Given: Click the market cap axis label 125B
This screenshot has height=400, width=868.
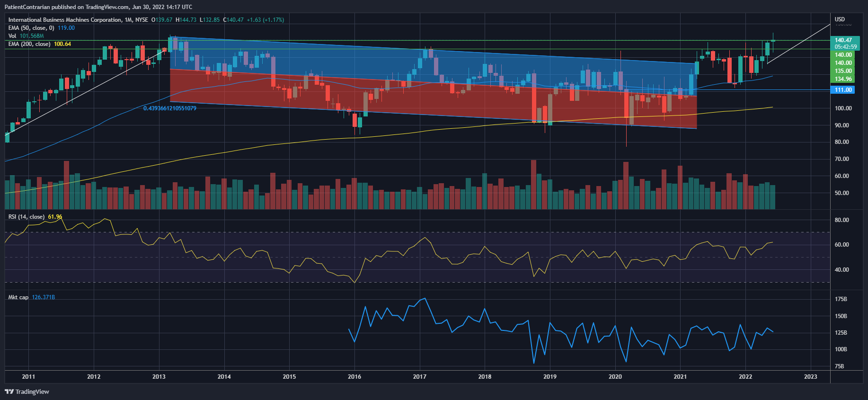Looking at the screenshot, I should (x=841, y=333).
